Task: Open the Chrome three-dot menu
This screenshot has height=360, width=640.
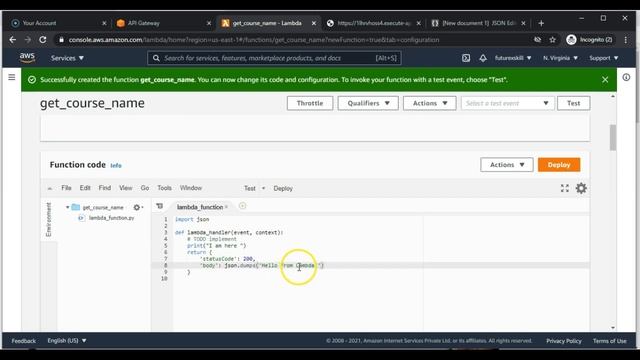Action: (626, 40)
